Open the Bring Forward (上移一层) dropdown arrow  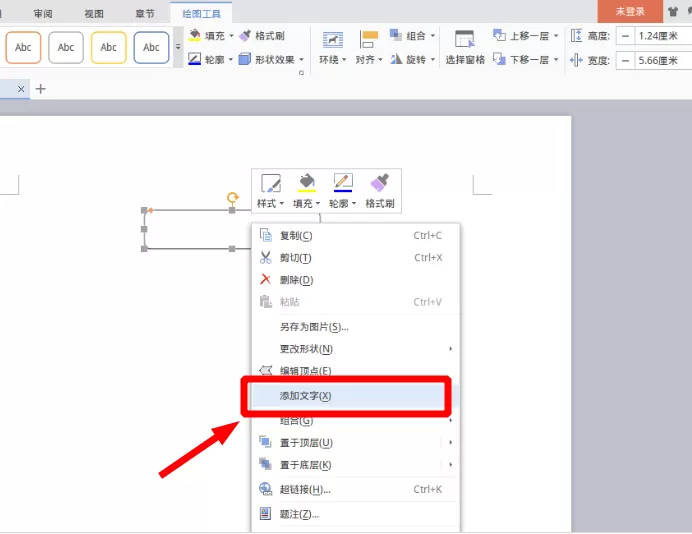coord(556,36)
